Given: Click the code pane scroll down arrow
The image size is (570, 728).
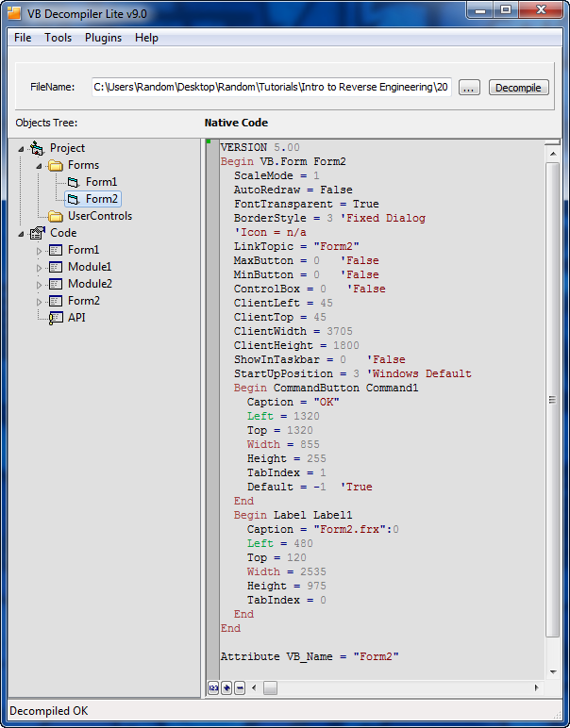Looking at the screenshot, I should (x=553, y=671).
